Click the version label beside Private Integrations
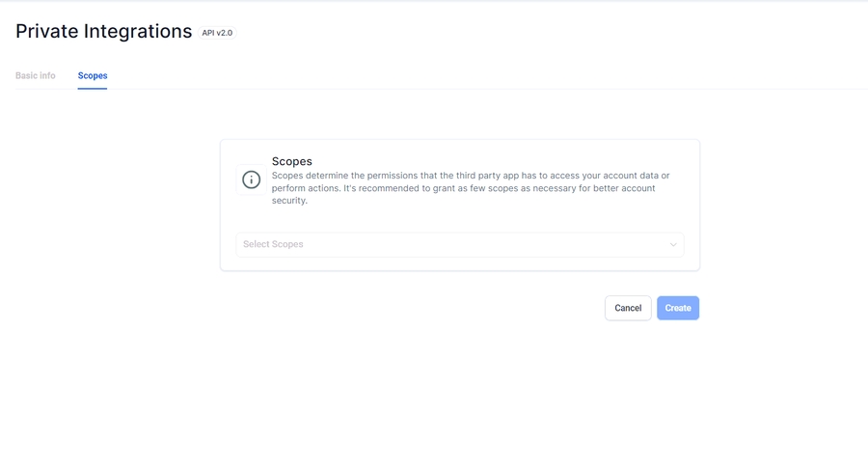 pyautogui.click(x=217, y=33)
